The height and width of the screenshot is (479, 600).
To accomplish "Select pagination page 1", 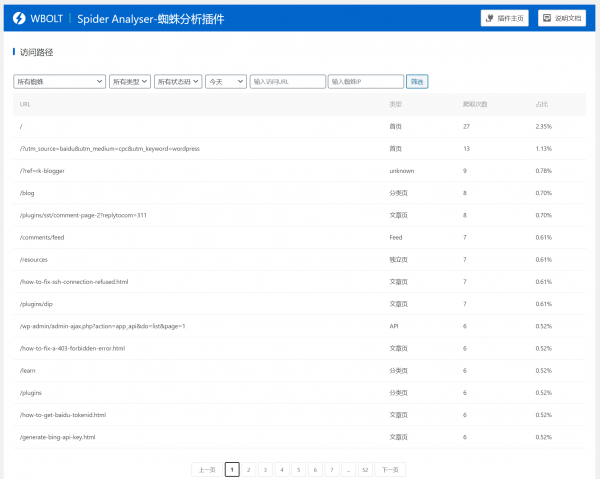I will [x=232, y=469].
